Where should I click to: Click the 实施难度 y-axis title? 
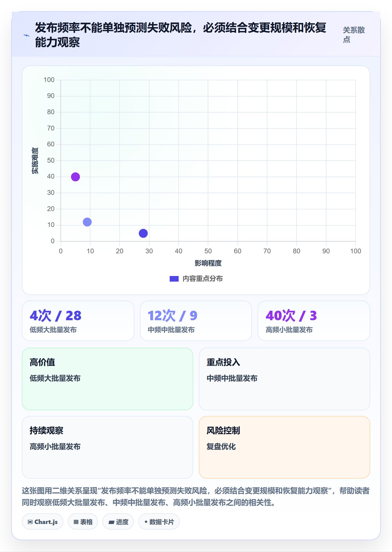click(35, 161)
